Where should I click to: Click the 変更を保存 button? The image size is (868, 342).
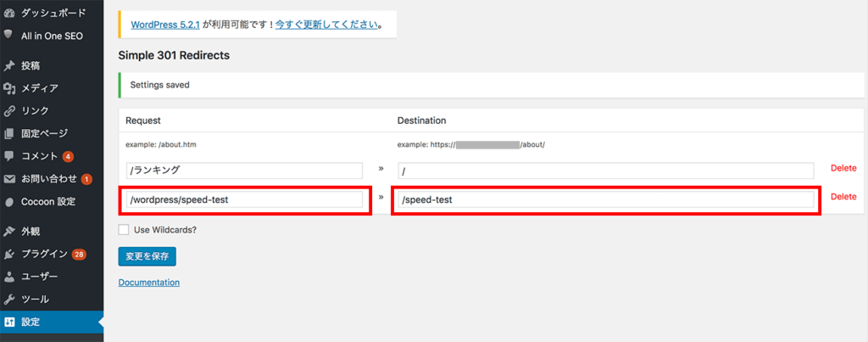tap(147, 256)
